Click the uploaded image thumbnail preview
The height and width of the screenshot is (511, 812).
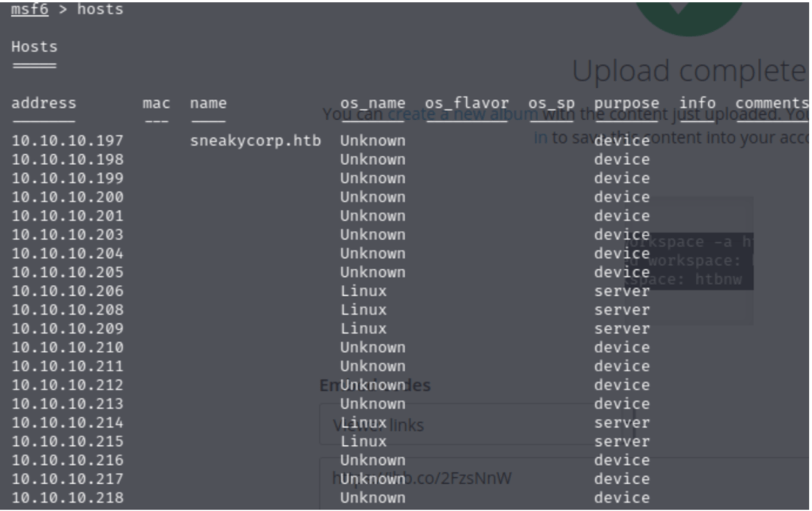pos(688,260)
